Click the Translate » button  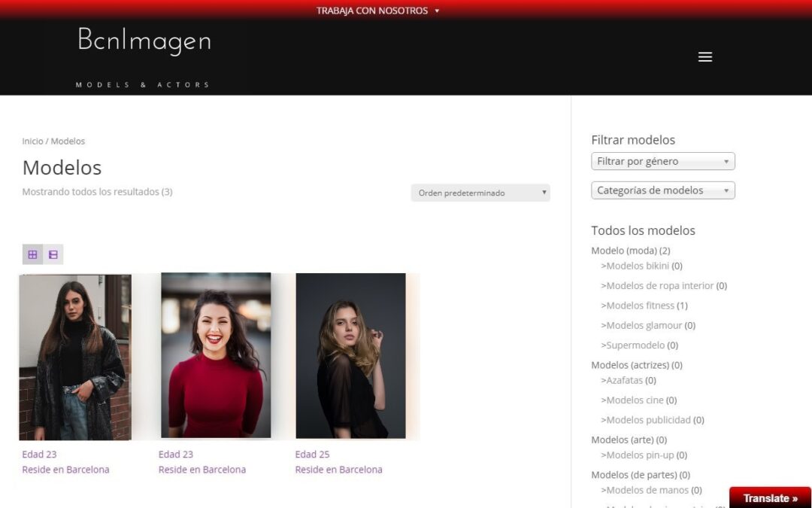[x=770, y=497]
